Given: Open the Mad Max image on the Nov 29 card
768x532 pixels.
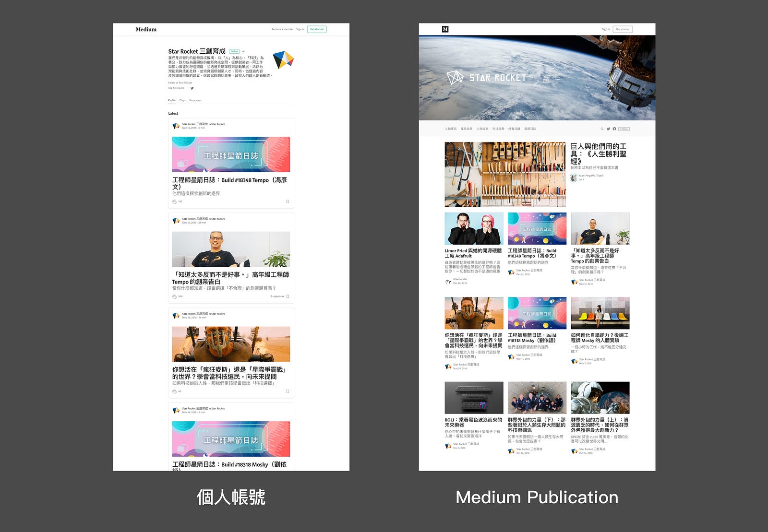Looking at the screenshot, I should pos(231,344).
